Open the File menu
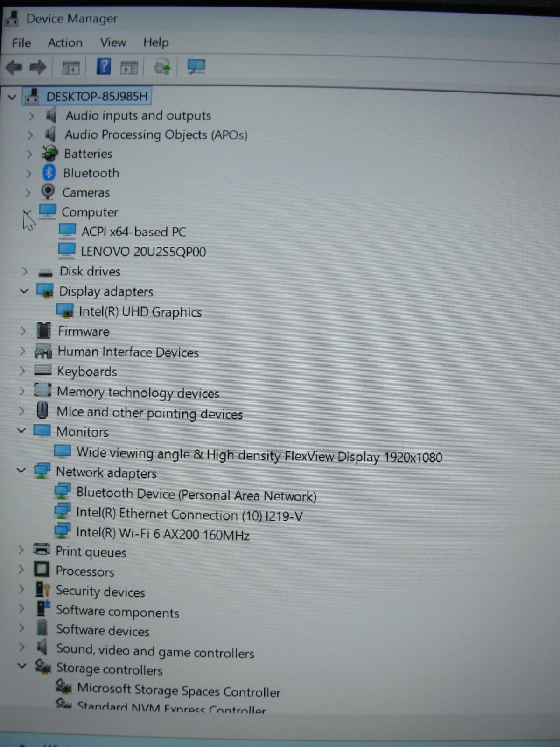 (x=21, y=43)
